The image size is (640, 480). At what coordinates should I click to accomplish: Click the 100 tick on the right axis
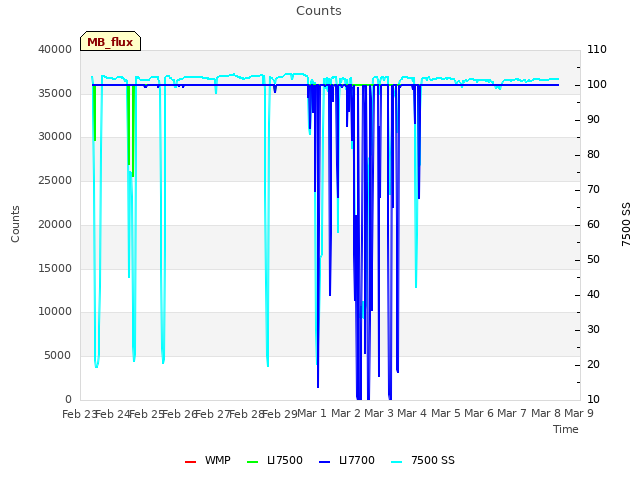click(597, 84)
